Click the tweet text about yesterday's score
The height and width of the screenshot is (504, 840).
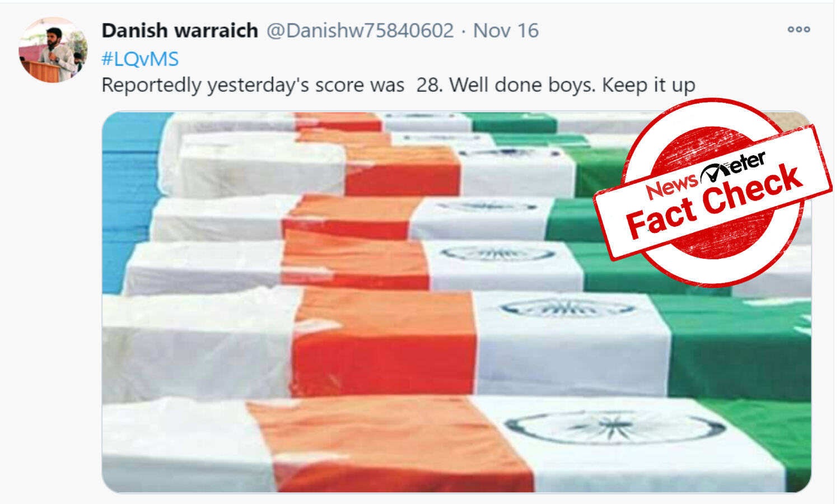pyautogui.click(x=398, y=85)
